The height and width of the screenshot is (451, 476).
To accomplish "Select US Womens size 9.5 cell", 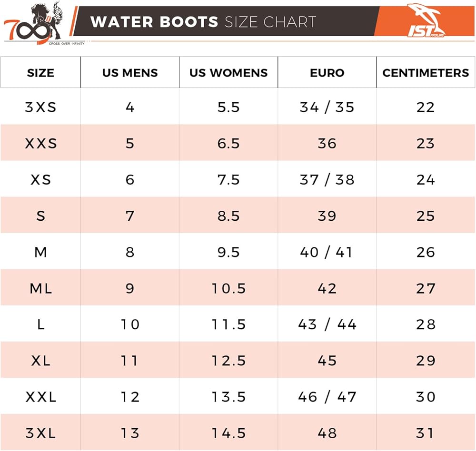I will tap(228, 252).
